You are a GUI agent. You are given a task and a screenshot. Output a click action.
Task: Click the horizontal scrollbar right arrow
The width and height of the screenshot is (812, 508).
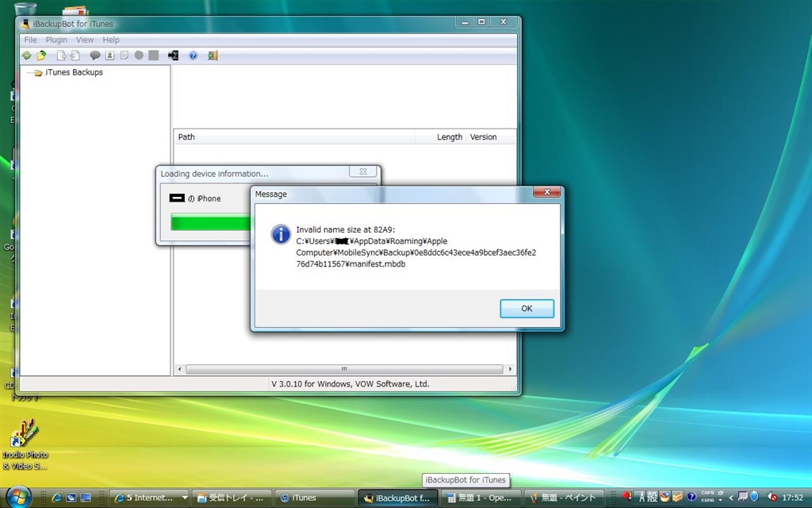coord(510,369)
